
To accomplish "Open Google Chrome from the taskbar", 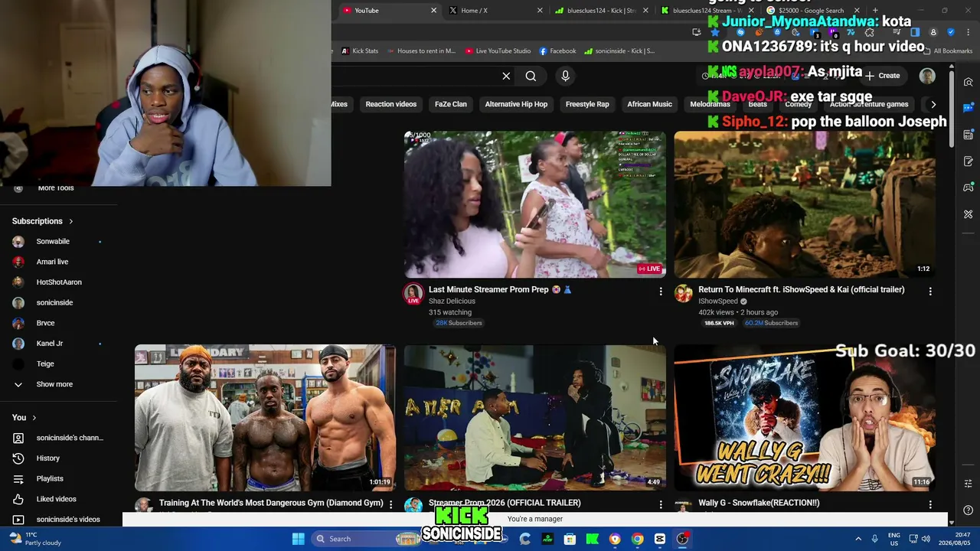I will point(637,539).
